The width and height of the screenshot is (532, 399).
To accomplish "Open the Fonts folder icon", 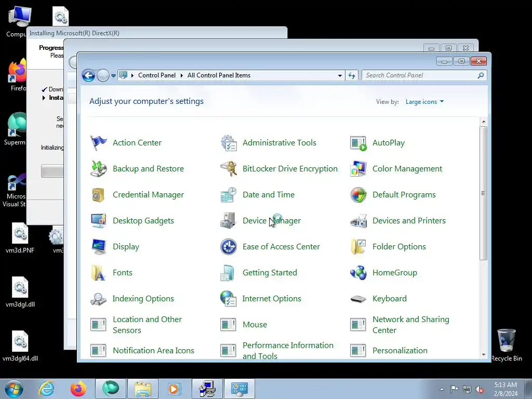I will 98,272.
